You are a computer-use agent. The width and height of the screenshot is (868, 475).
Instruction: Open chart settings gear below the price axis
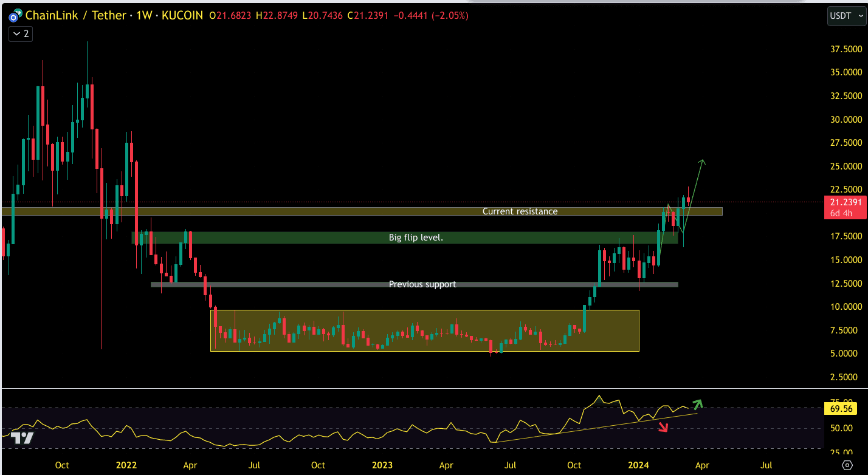click(x=847, y=465)
